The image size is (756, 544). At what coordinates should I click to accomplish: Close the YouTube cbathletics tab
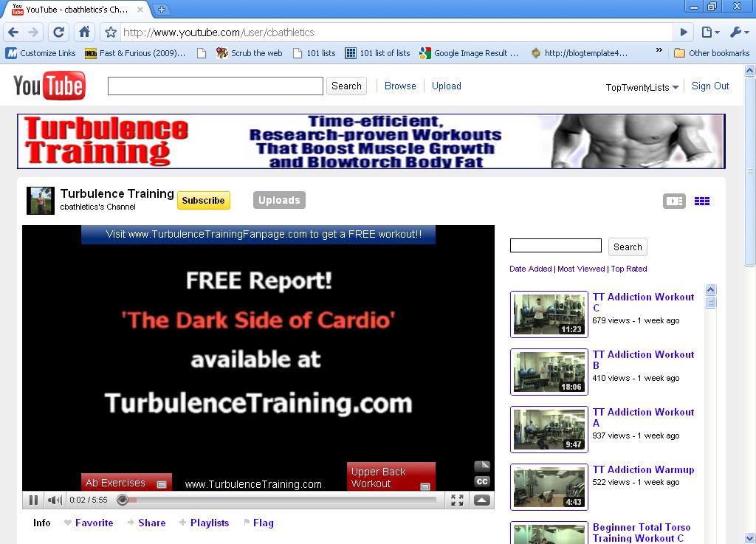[140, 9]
